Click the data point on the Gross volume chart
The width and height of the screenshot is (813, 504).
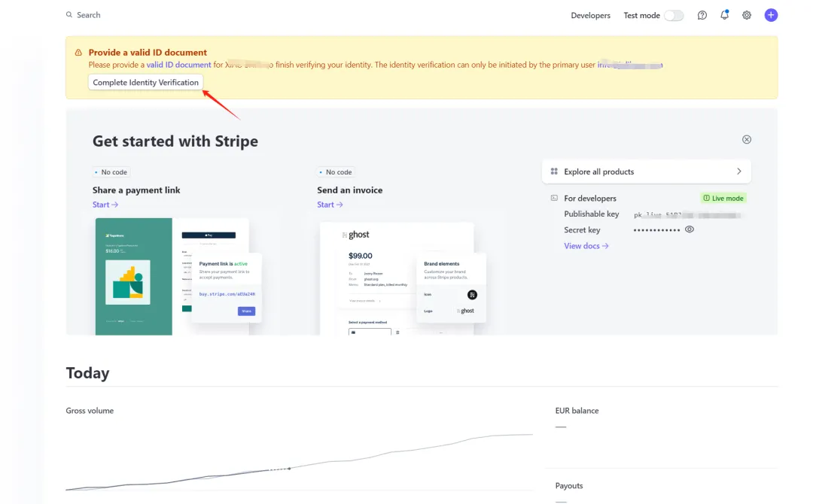click(x=289, y=468)
